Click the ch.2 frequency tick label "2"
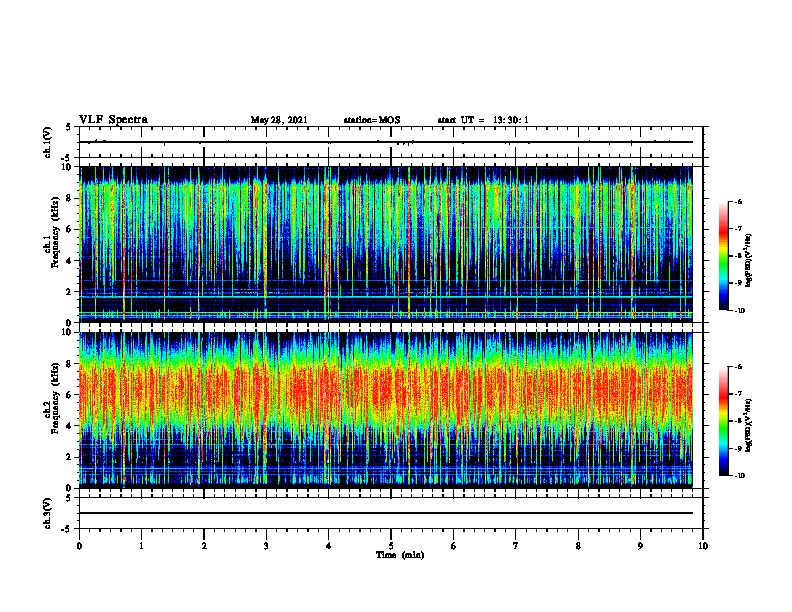The image size is (792, 612). coord(70,457)
